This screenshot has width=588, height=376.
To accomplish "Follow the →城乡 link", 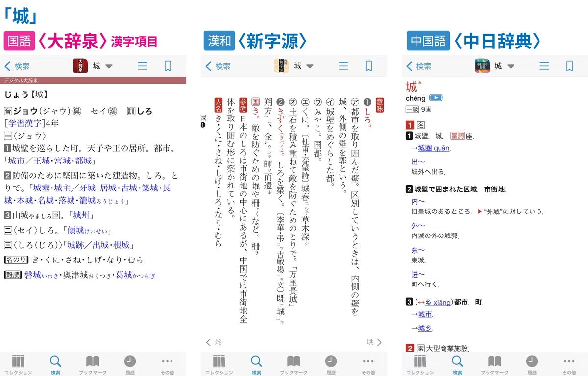I will point(422,328).
